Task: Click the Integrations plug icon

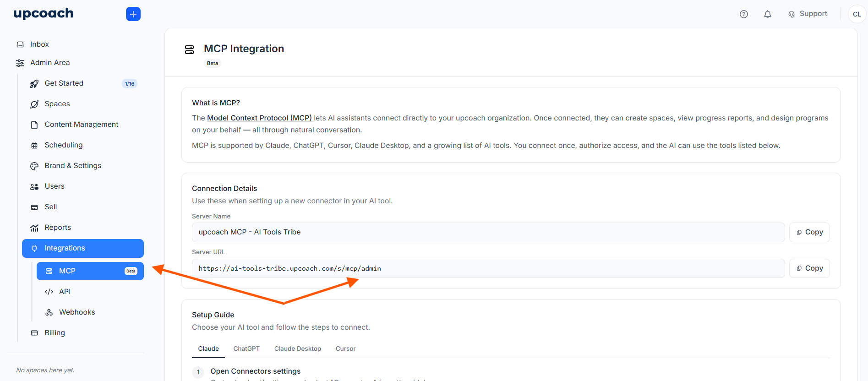Action: click(34, 248)
